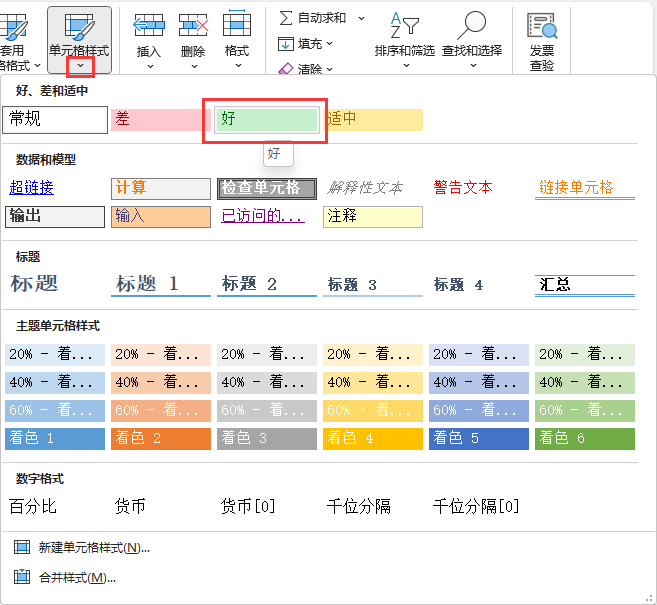Screen dimensions: 657x605
Task: Apply the light blue 20% accent swatch
Action: pyautogui.click(x=55, y=355)
